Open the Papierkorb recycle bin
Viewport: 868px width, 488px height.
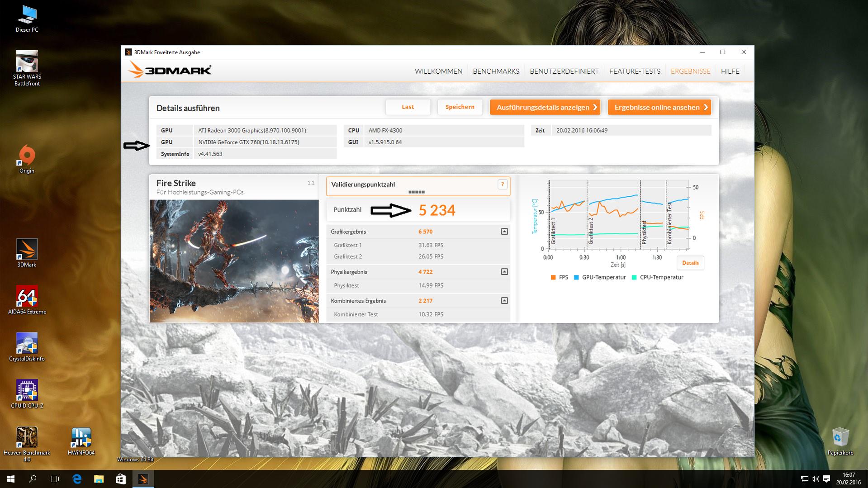pyautogui.click(x=840, y=441)
